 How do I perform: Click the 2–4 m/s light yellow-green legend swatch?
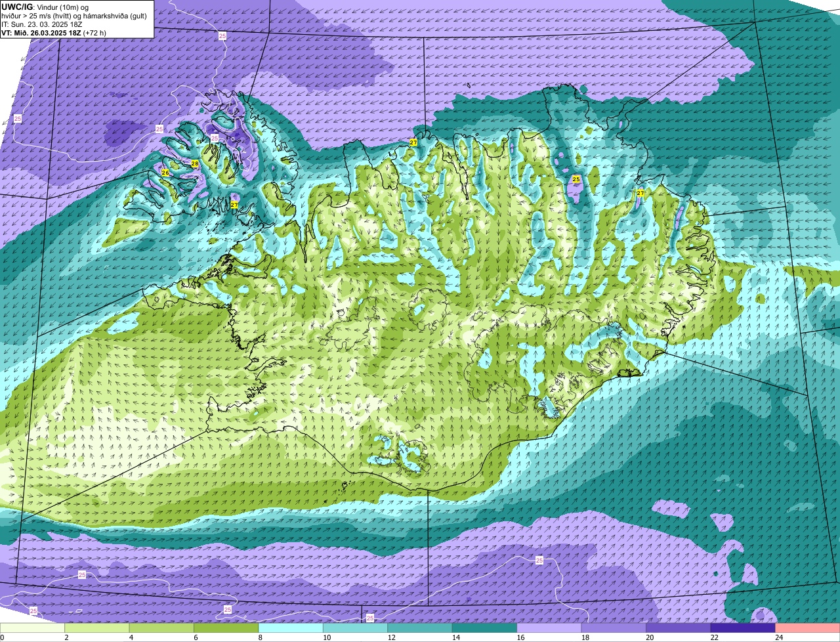click(x=97, y=628)
